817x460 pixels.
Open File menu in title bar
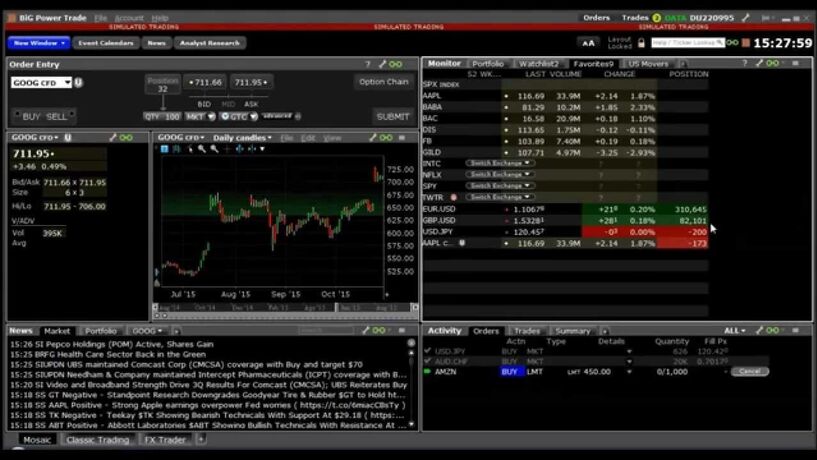(x=101, y=18)
